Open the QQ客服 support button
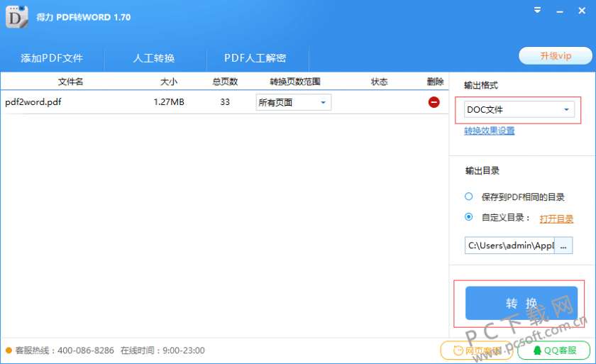The image size is (596, 364). [x=554, y=351]
